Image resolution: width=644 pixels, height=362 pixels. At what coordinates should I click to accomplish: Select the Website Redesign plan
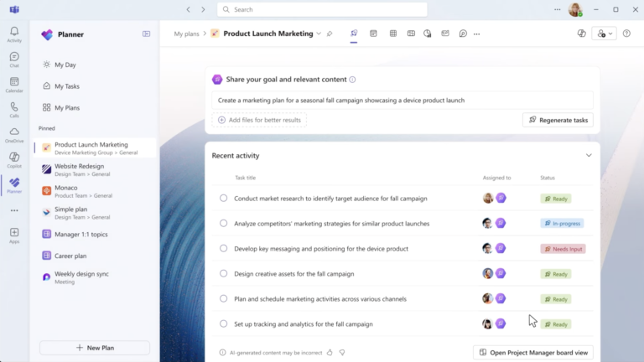(96, 170)
